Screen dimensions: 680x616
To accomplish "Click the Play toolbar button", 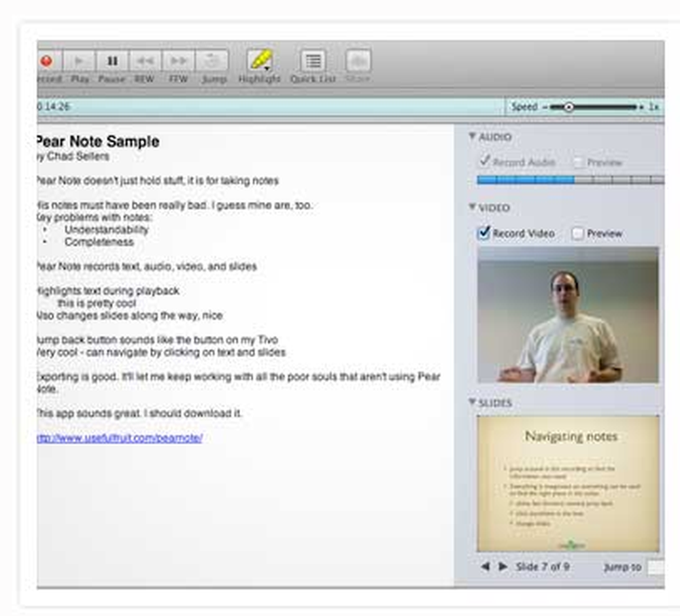I will coord(79,61).
